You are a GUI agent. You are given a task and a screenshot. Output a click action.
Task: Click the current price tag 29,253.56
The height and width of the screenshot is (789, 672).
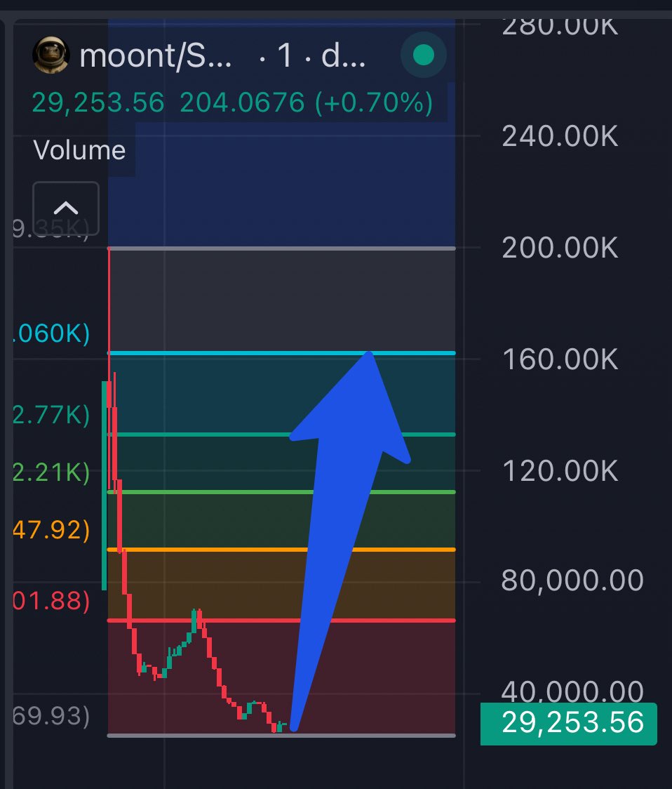[568, 723]
